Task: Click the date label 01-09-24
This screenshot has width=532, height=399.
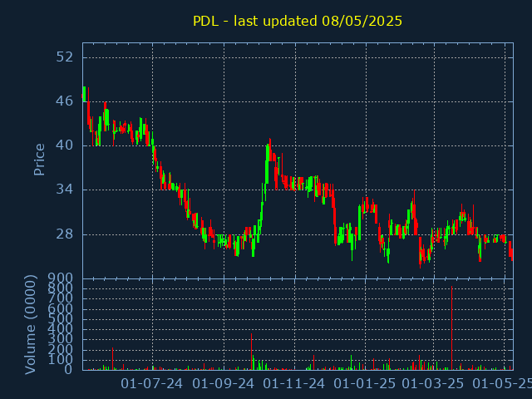Action: click(224, 384)
